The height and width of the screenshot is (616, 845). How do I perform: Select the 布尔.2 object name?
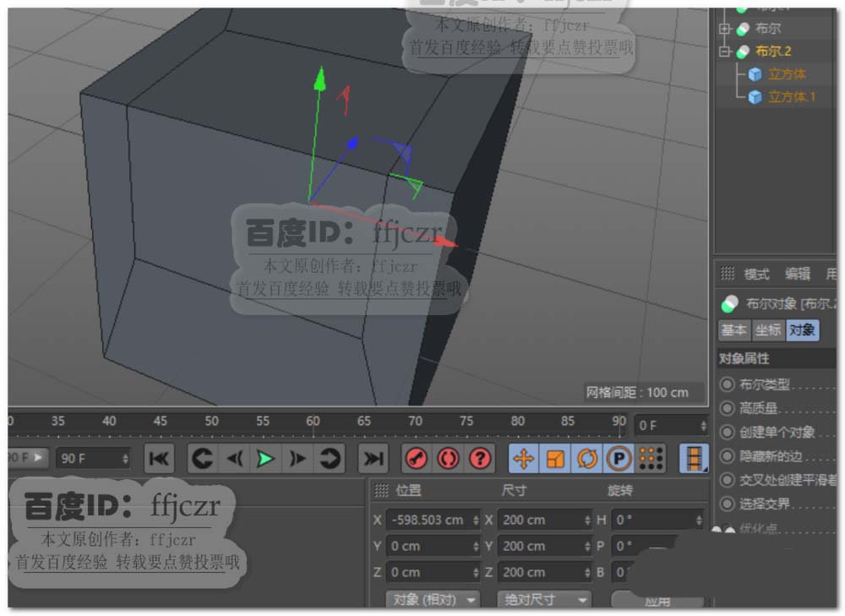pos(773,52)
